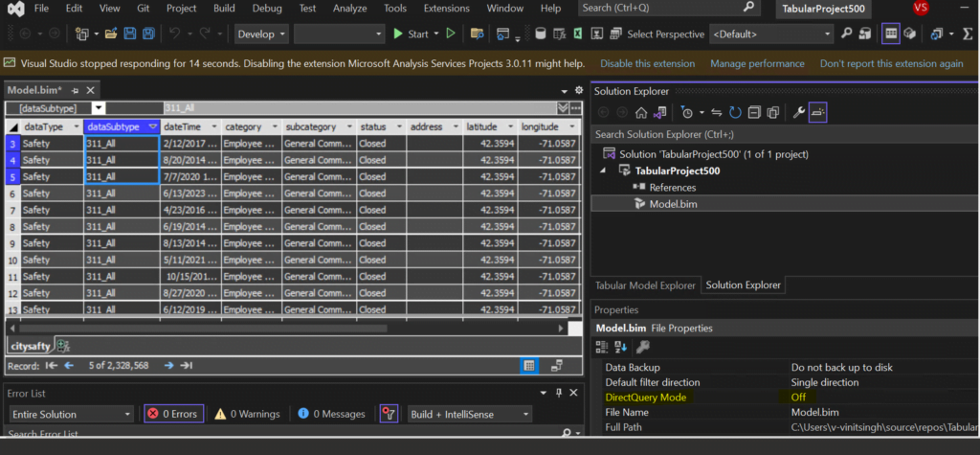
Task: Open the dataSubtype column filter dropdown
Action: (x=152, y=127)
